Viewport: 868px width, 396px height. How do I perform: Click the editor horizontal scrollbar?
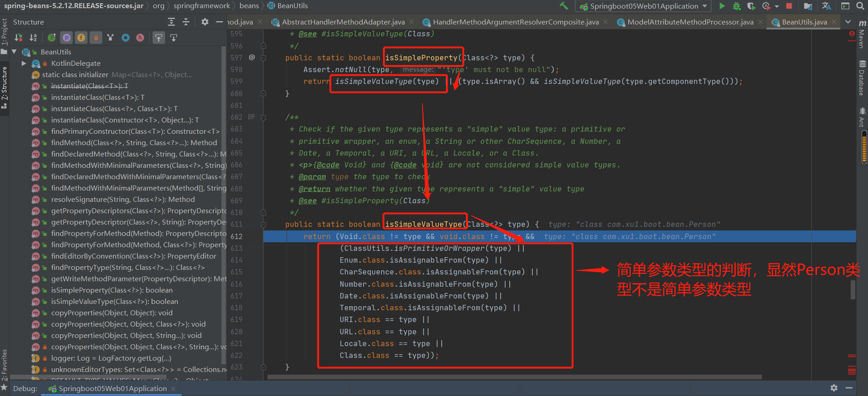515,377
